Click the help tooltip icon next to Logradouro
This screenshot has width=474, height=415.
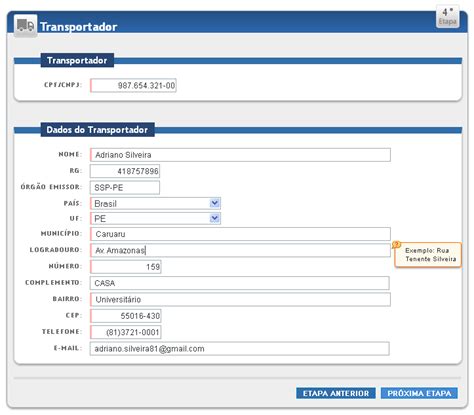pos(396,245)
